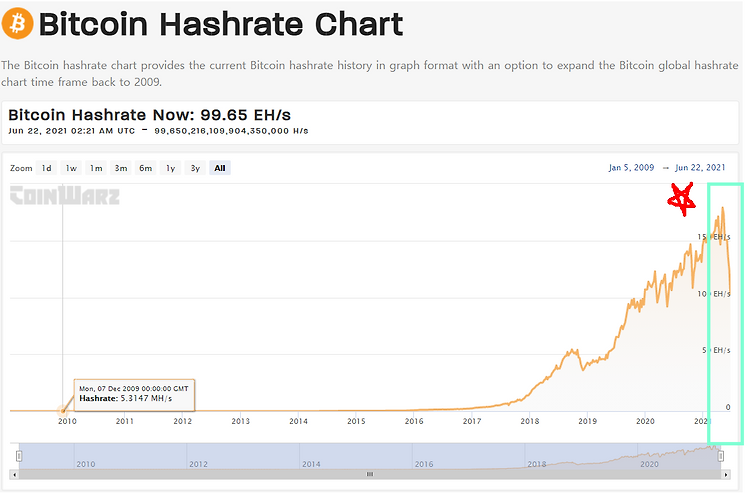Image resolution: width=750 pixels, height=493 pixels.
Task: Select the 6m zoom range
Action: coord(146,168)
